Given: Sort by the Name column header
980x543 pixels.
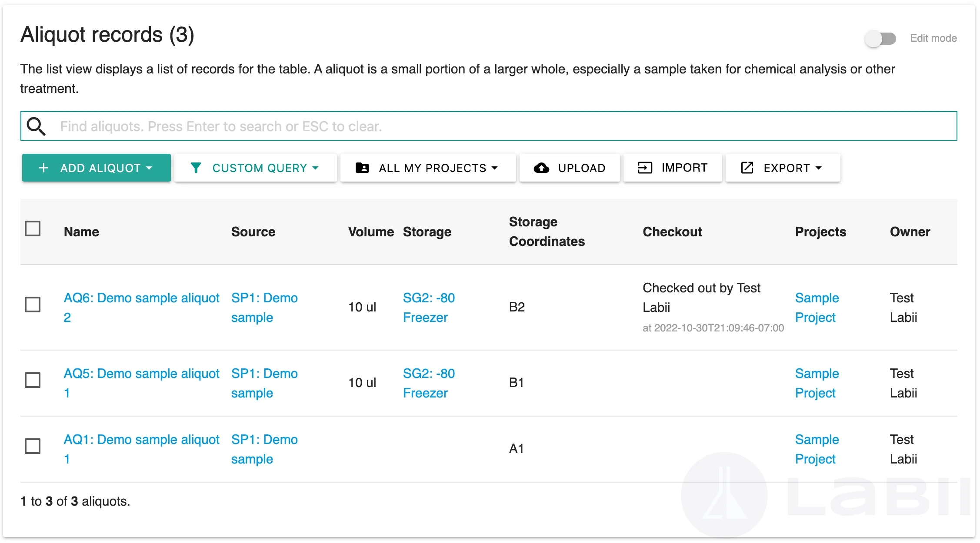Looking at the screenshot, I should coord(81,232).
